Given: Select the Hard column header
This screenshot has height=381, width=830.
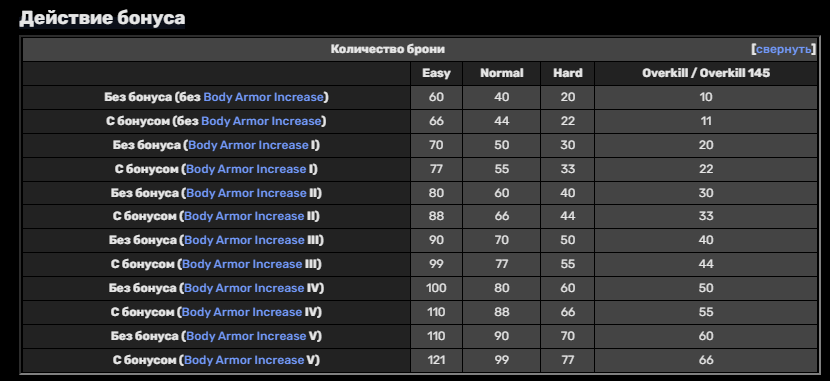Looking at the screenshot, I should click(567, 74).
